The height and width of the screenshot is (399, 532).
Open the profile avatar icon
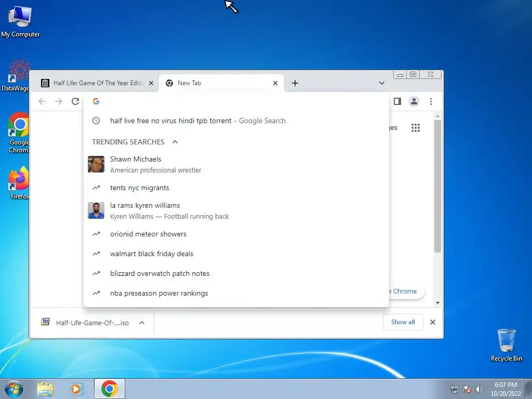point(414,101)
